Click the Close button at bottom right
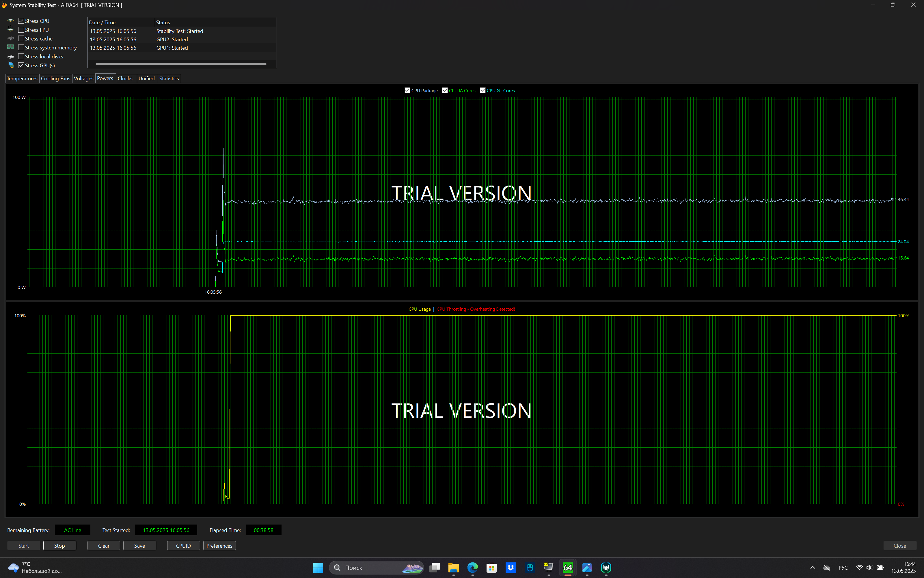This screenshot has height=578, width=924. tap(899, 546)
